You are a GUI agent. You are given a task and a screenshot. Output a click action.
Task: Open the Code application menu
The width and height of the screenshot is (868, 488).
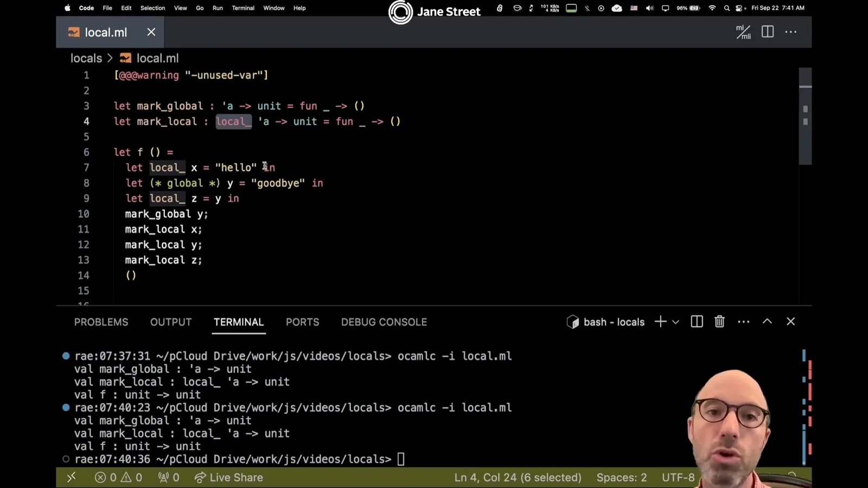pos(86,8)
